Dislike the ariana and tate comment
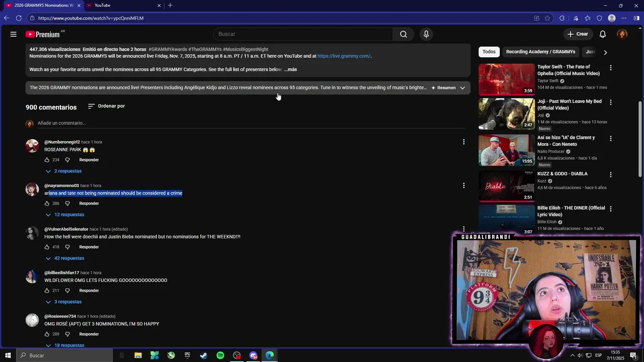Screen dimensions: 644x362 [67, 204]
